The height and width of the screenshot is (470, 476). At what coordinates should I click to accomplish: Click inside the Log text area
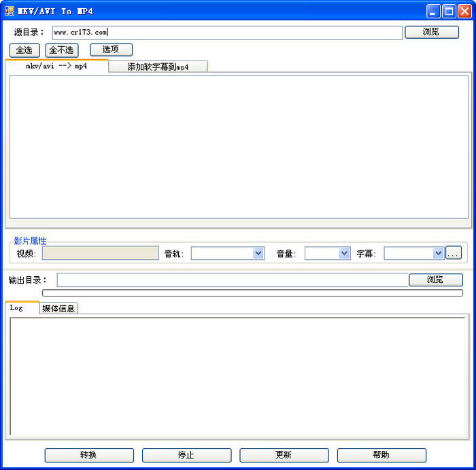(x=237, y=376)
